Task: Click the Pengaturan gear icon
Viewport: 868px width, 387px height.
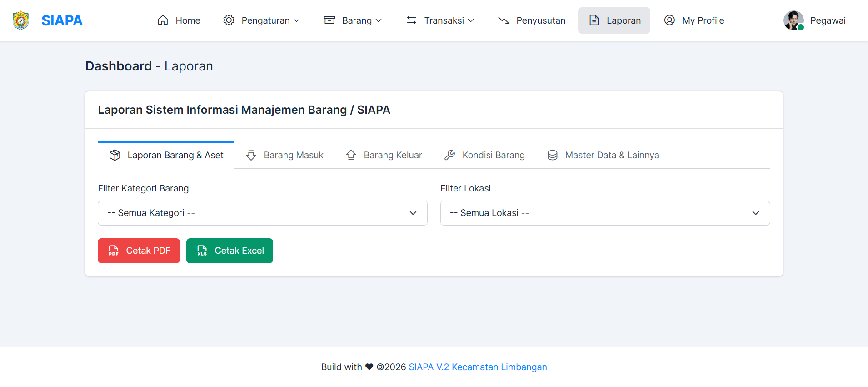Action: coord(229,20)
